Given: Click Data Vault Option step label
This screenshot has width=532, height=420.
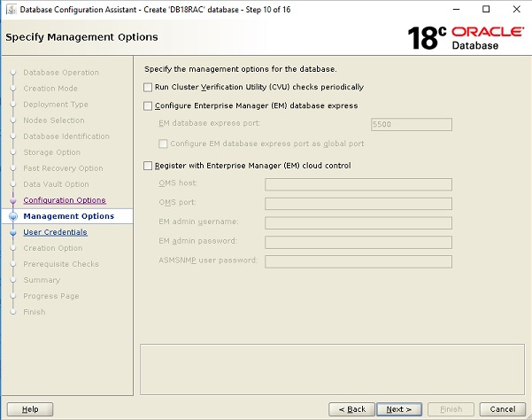Looking at the screenshot, I should point(56,184).
